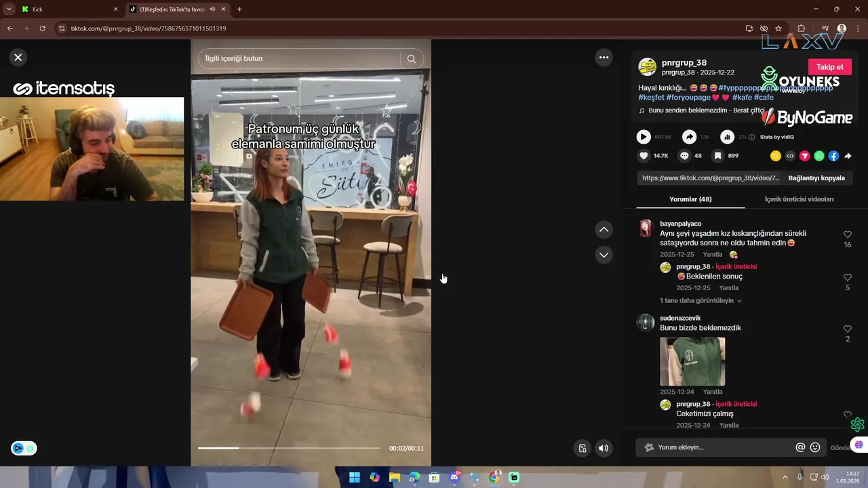The height and width of the screenshot is (488, 868).
Task: Open Chrome media control music icon
Action: tap(825, 28)
